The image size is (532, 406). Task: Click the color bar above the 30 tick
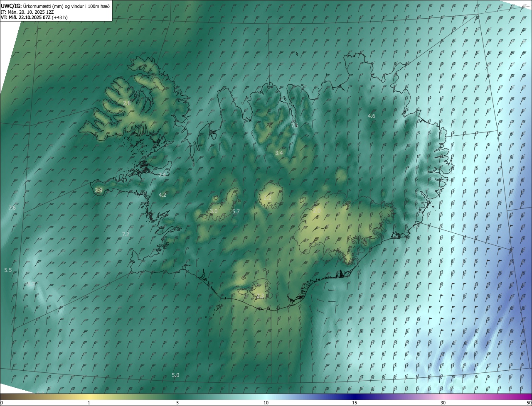click(x=443, y=397)
